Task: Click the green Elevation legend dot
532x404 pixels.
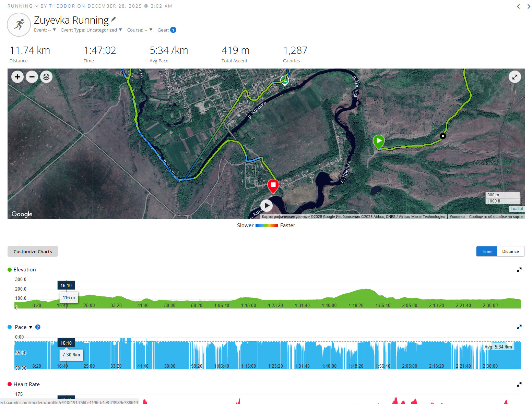Action: coord(10,270)
